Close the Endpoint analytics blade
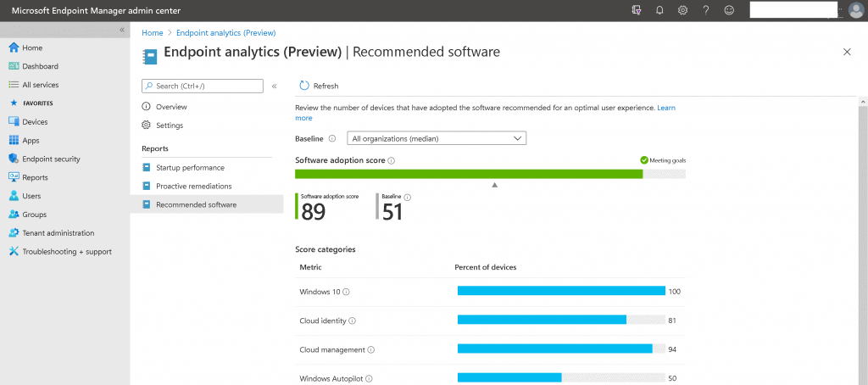The width and height of the screenshot is (868, 385). pos(847,52)
